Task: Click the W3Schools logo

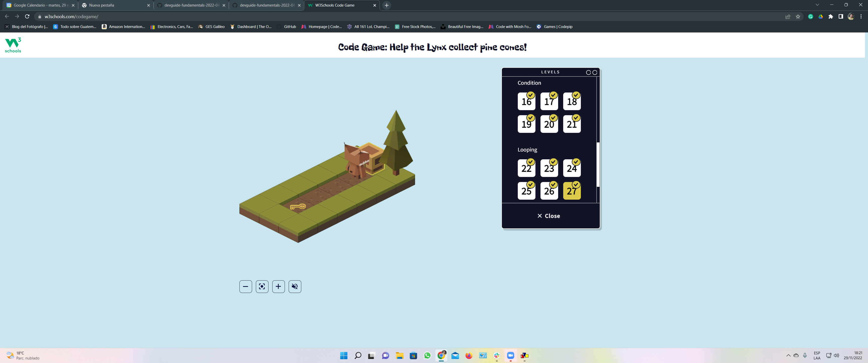Action: coord(13,45)
